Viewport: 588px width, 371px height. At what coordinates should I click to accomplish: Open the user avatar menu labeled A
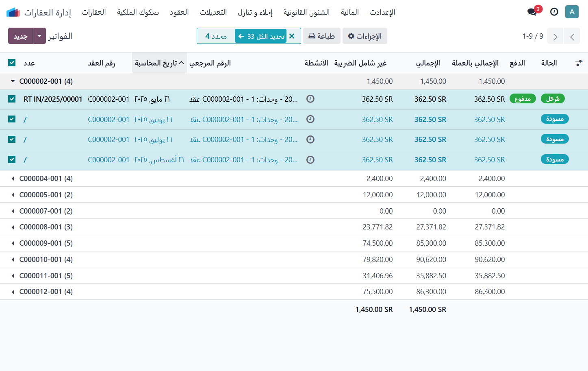pyautogui.click(x=572, y=12)
